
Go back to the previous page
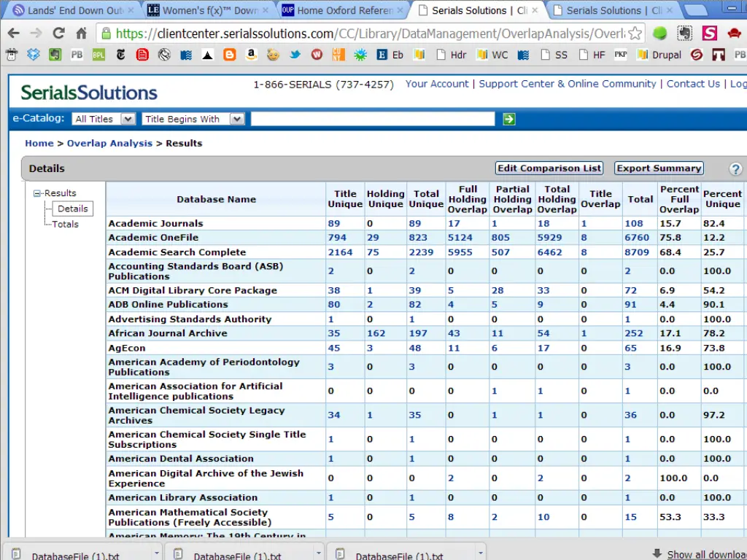tap(13, 33)
